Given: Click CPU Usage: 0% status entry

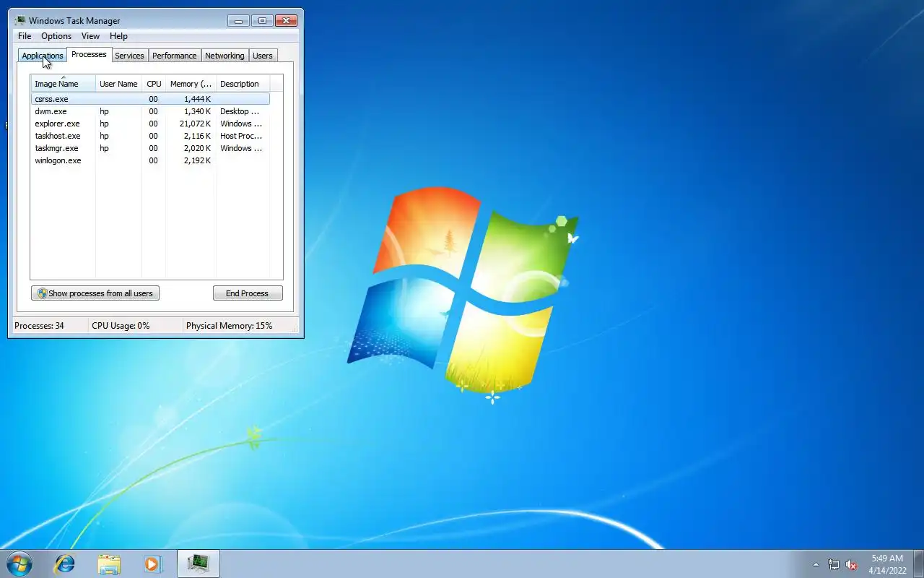Looking at the screenshot, I should click(121, 326).
